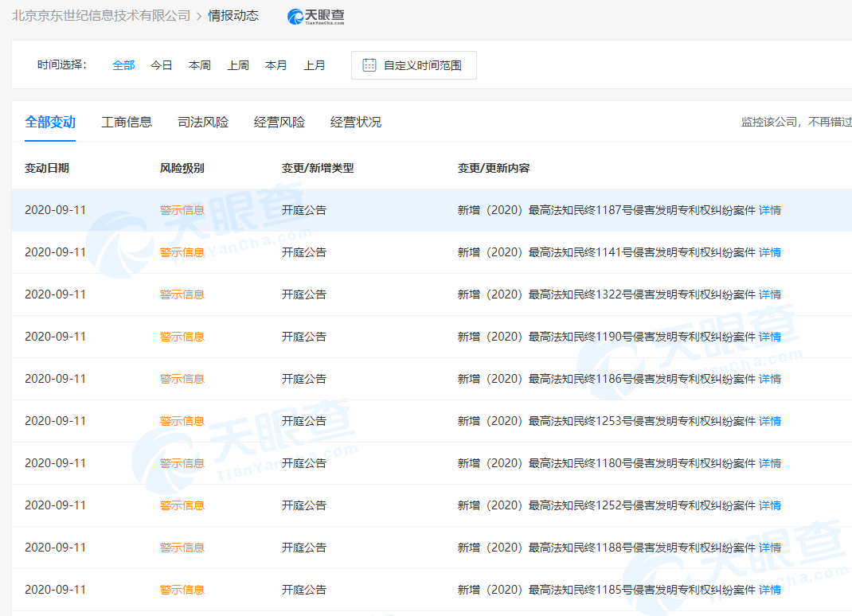Open 详情 for case 1190号
Screen dimensions: 852x616
point(770,337)
